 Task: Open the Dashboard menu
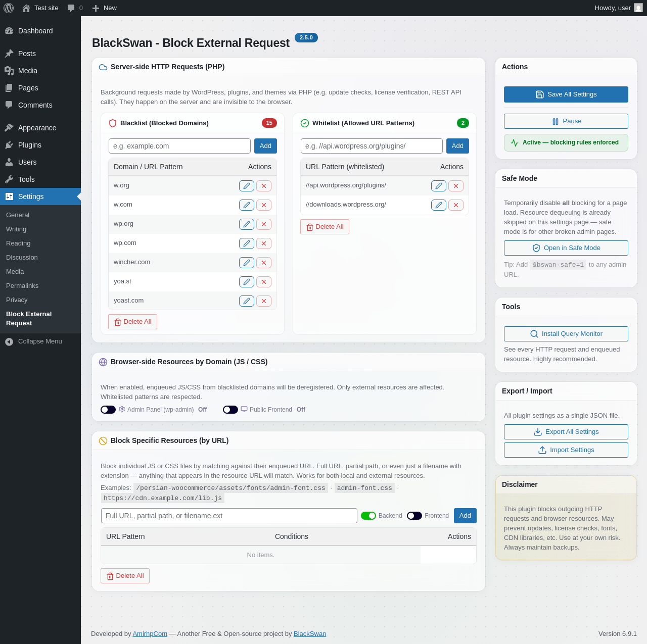(x=40, y=31)
